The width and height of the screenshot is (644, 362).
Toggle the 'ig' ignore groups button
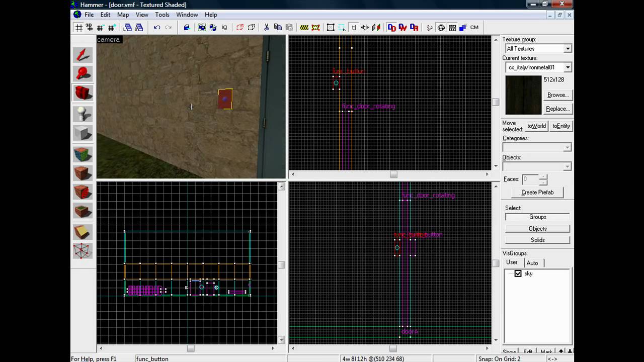224,28
